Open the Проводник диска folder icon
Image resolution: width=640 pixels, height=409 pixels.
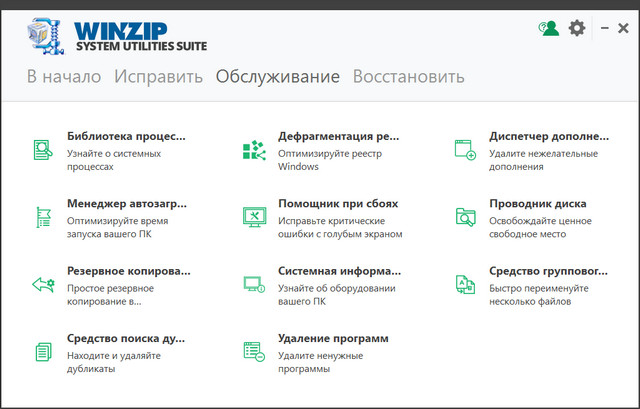coord(465,216)
